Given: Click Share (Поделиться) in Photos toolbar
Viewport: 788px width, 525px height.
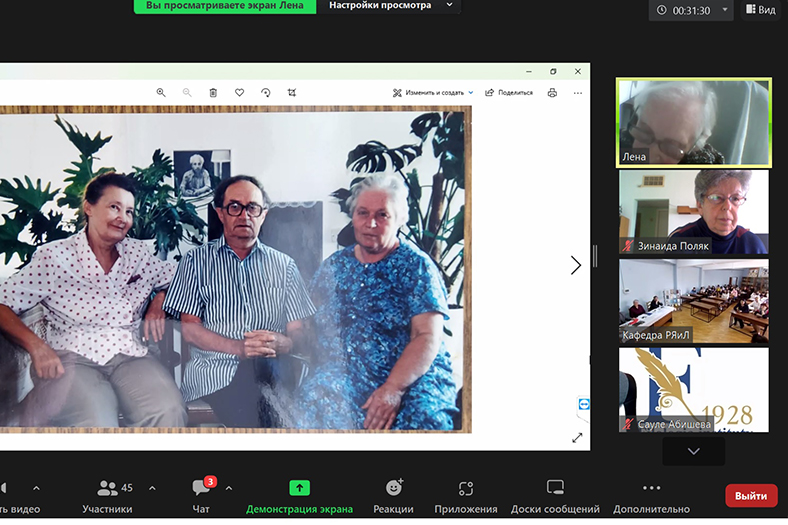Looking at the screenshot, I should (509, 92).
